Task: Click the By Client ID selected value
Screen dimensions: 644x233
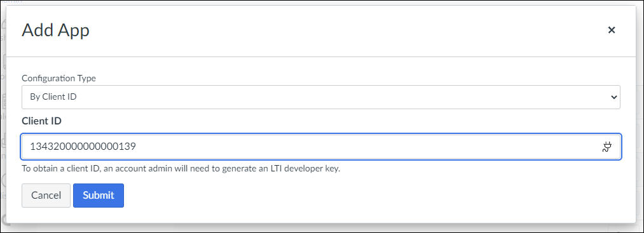Action: tap(53, 97)
